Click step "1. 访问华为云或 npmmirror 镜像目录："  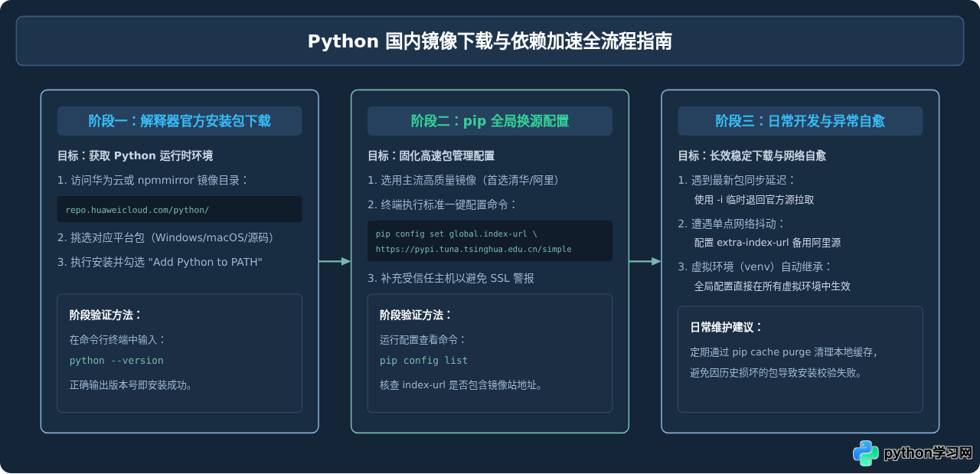click(x=153, y=181)
